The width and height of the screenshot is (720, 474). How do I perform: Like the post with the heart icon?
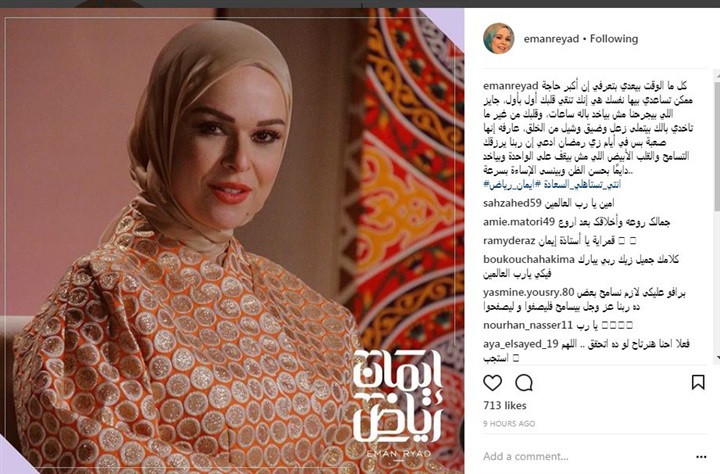(x=492, y=383)
